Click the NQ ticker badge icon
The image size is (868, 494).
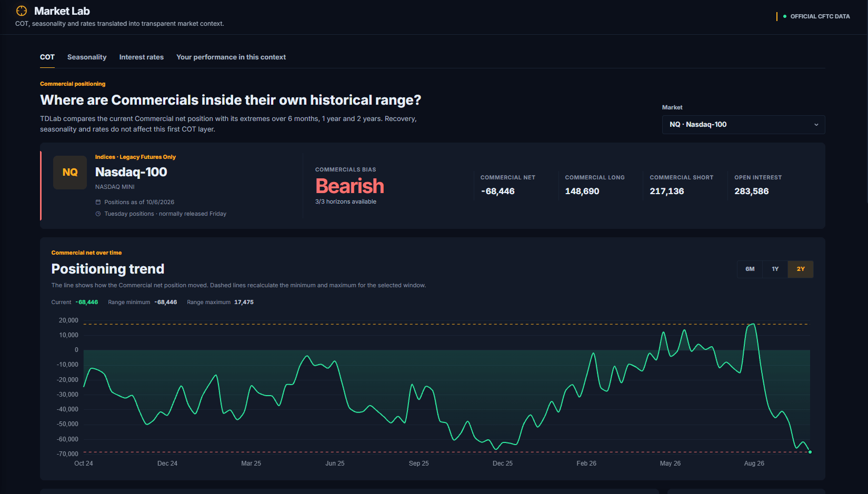pyautogui.click(x=70, y=173)
